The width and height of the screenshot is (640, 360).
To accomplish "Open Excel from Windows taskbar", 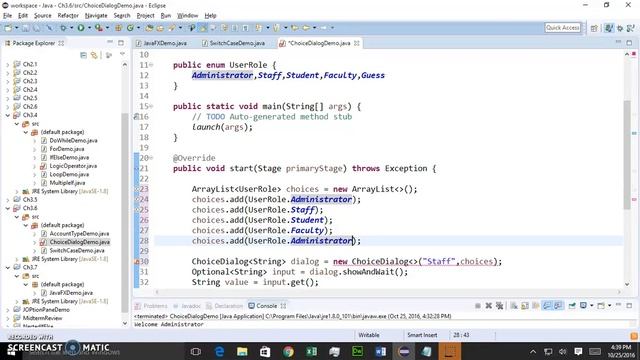I will tap(311, 351).
